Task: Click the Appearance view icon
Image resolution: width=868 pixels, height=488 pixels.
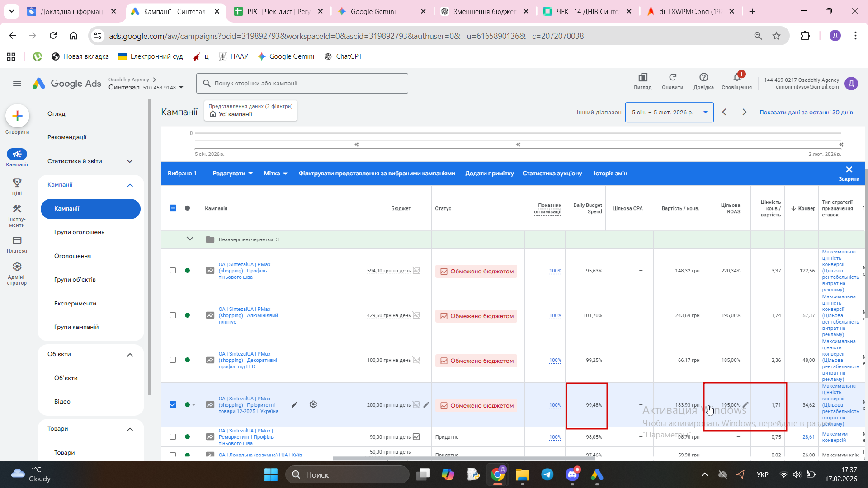Action: point(642,78)
